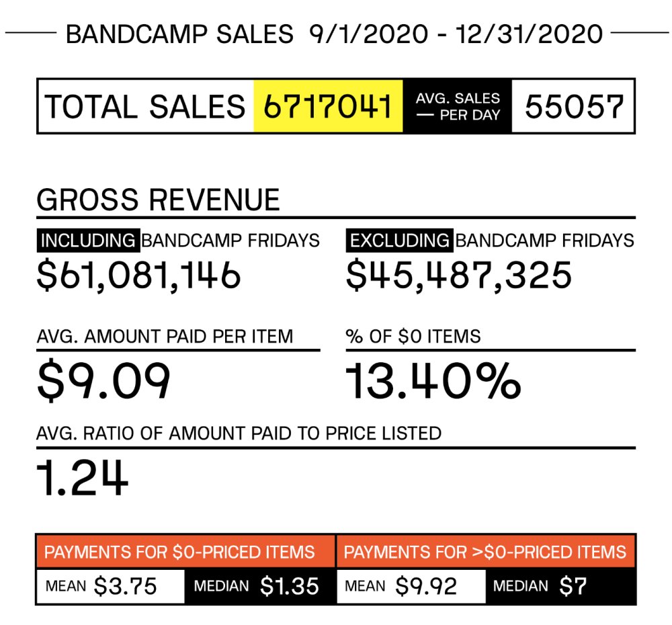Click the black EXCLUDING label
The width and height of the screenshot is (672, 625).
tap(400, 240)
